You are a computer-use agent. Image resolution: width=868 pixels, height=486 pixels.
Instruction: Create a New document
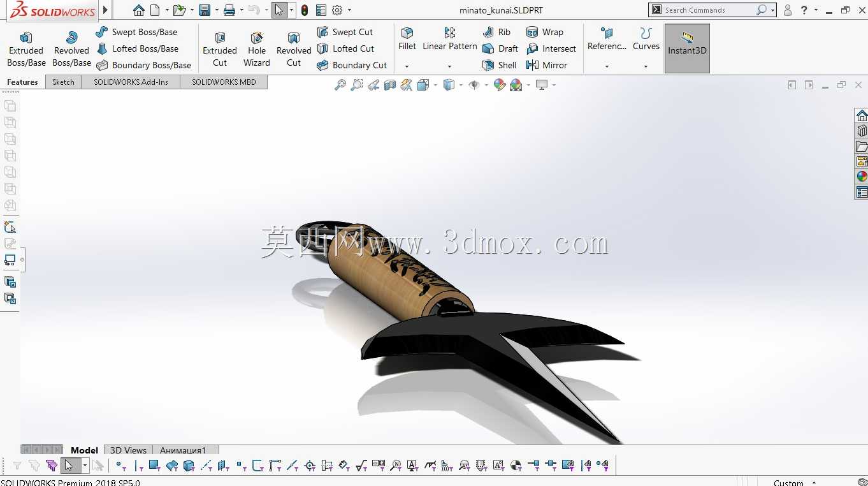[x=155, y=10]
